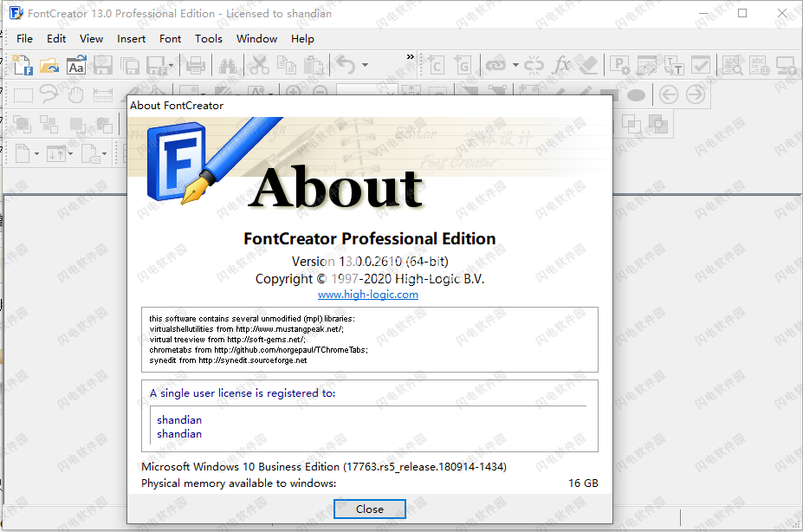Click the add character (+C) icon

coord(436,65)
